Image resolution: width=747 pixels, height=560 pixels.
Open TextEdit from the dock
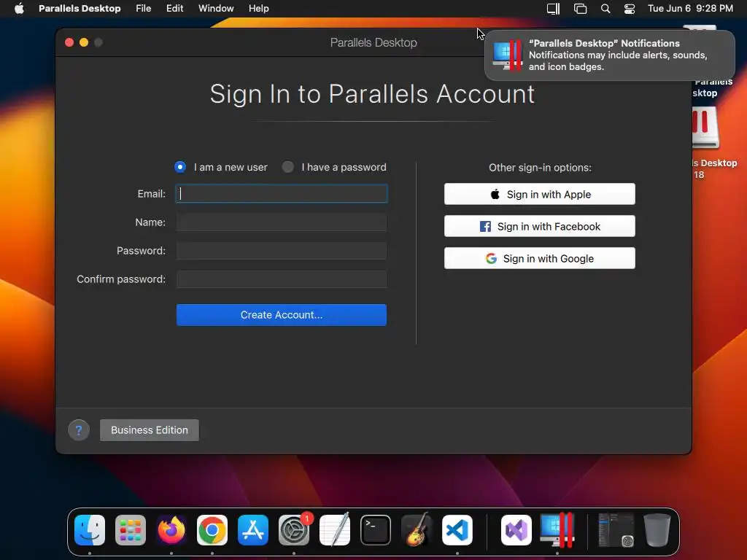click(335, 530)
